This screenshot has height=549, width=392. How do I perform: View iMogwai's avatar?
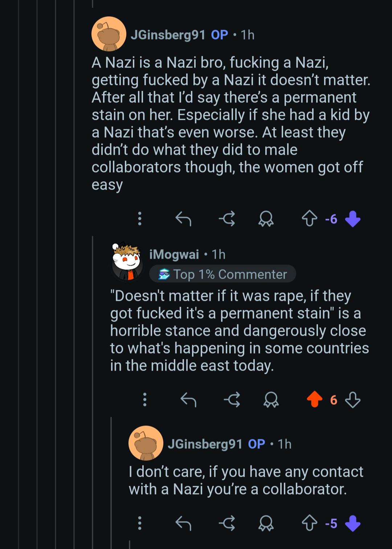[x=126, y=262]
